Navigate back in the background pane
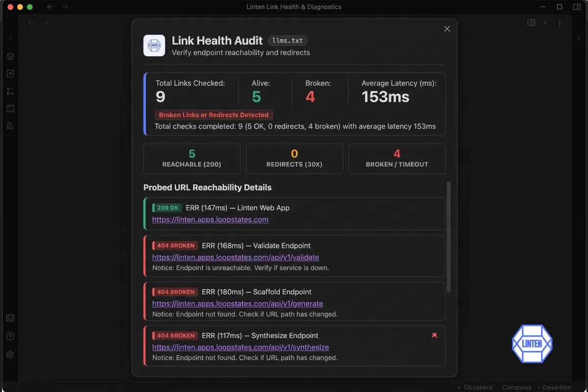Screen dimensions: 588x392 point(31,23)
